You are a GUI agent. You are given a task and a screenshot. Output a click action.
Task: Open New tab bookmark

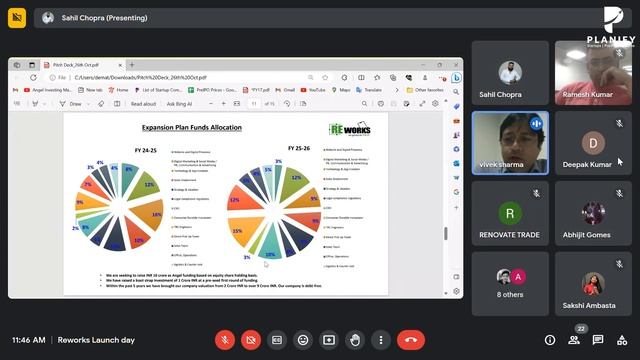coord(90,90)
